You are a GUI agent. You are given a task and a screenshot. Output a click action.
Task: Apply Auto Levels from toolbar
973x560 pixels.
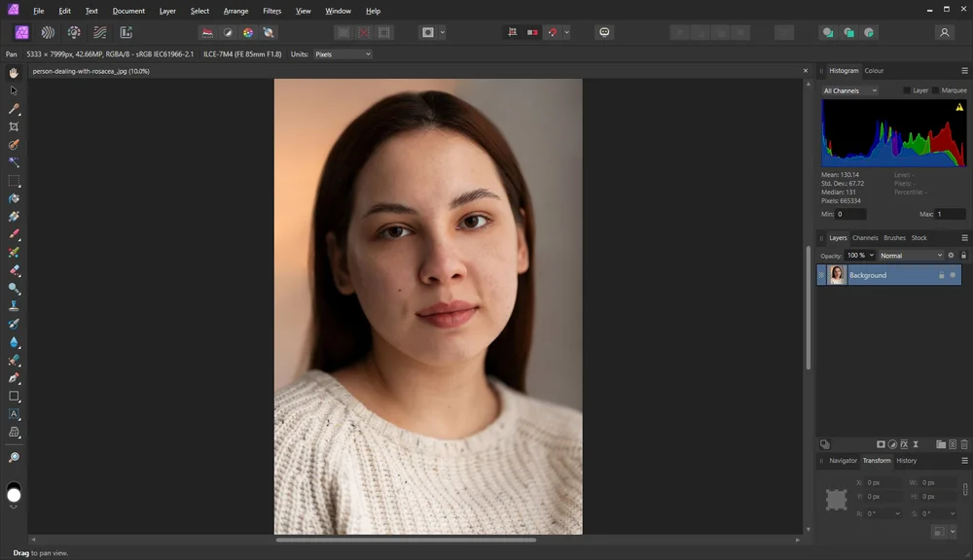click(x=207, y=32)
